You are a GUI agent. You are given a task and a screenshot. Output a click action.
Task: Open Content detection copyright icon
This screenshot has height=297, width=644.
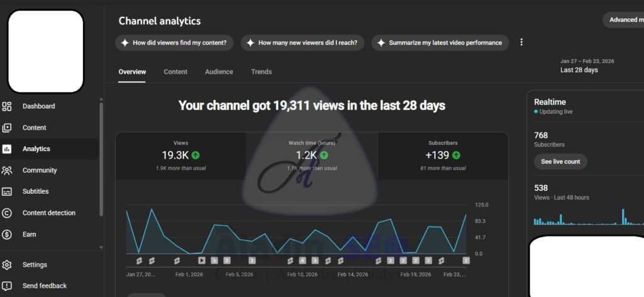(x=7, y=213)
